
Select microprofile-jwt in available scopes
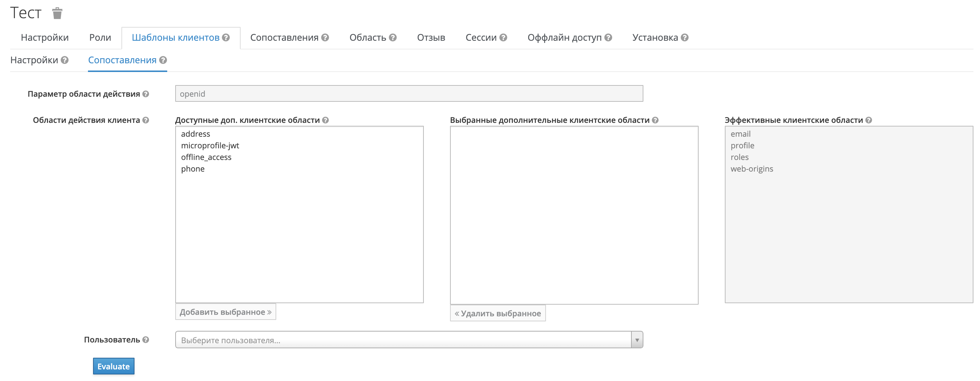[x=210, y=146]
